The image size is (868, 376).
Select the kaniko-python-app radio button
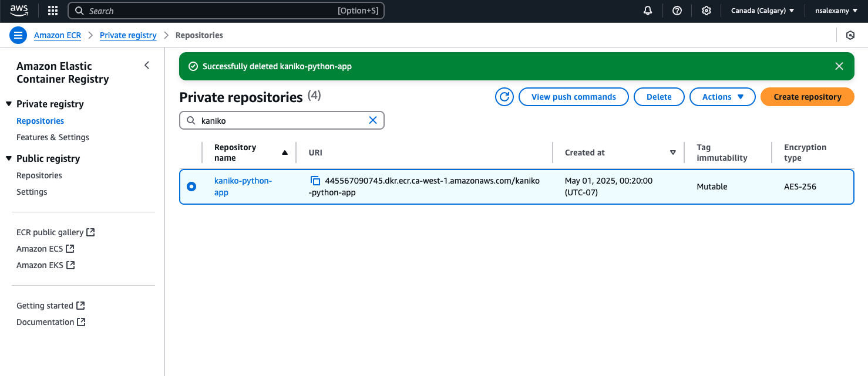click(191, 187)
